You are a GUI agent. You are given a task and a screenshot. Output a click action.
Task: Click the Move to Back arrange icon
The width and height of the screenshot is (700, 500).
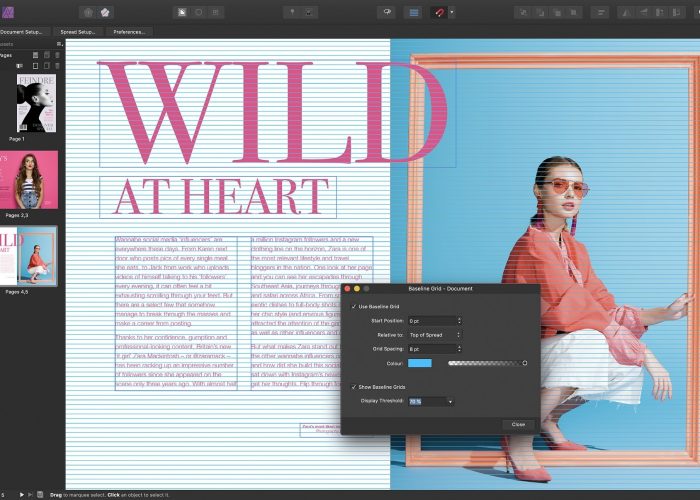(x=524, y=12)
